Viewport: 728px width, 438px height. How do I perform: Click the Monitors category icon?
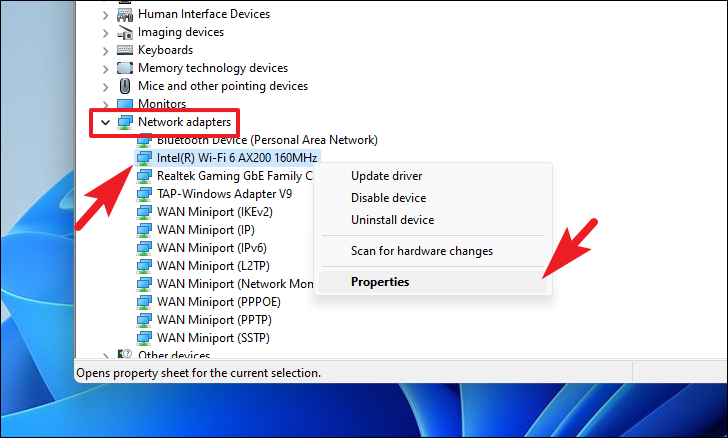tap(125, 104)
